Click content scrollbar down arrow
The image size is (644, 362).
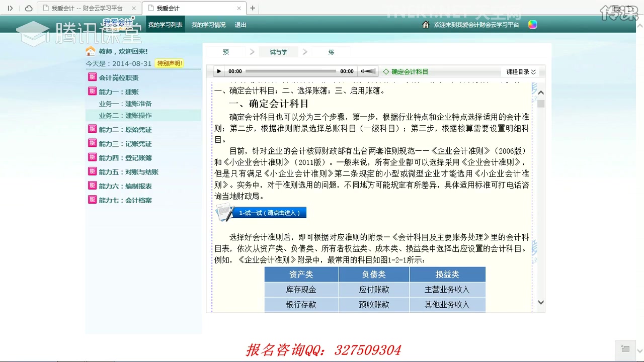pyautogui.click(x=541, y=302)
